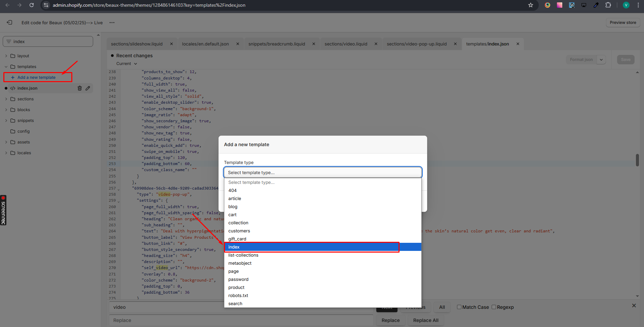
Task: Select index from template type list
Action: (234, 247)
